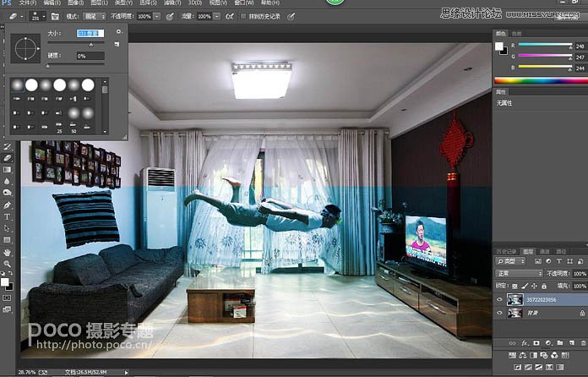Viewport: 588px width, 377px height.
Task: Create new fill or adjustment layer
Action: (548, 343)
